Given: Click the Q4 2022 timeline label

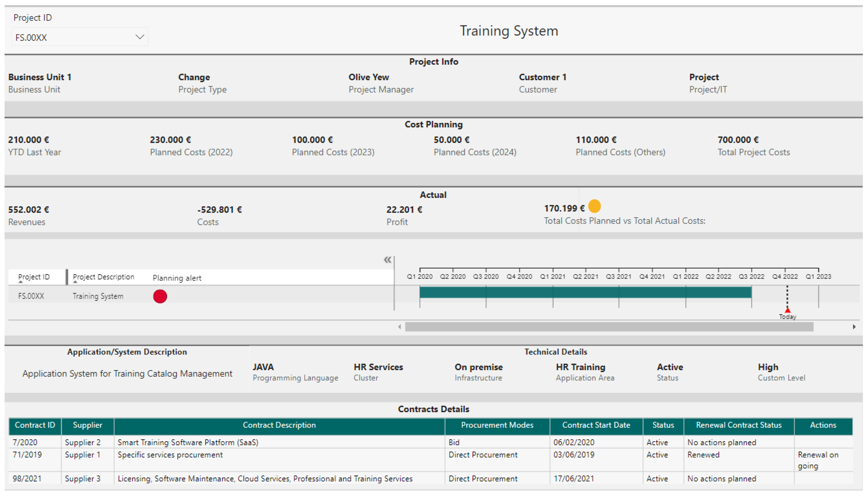Looking at the screenshot, I should (x=785, y=277).
